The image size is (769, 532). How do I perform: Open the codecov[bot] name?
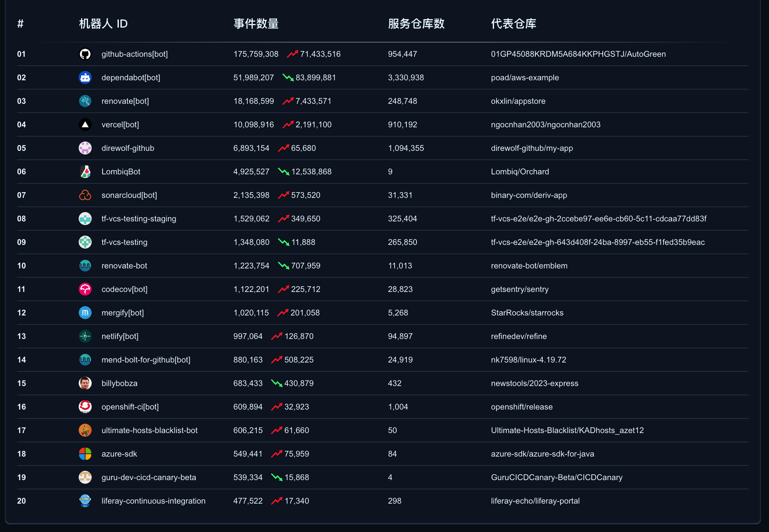point(125,289)
